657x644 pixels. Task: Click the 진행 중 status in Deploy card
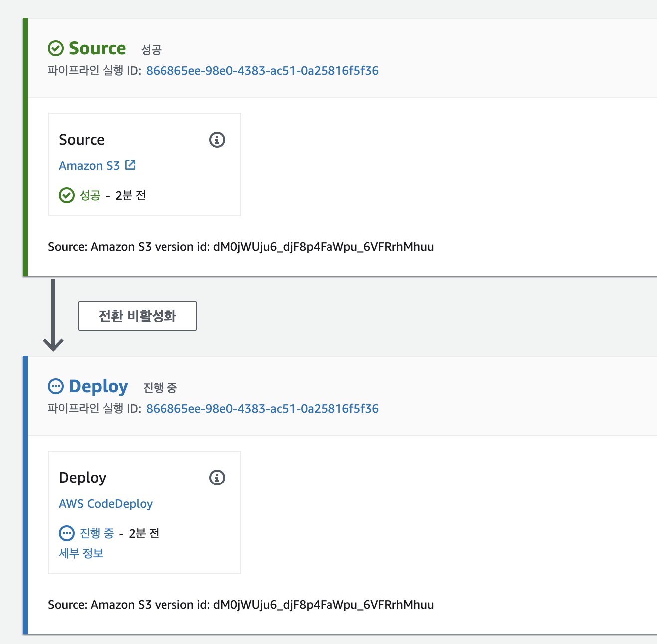[97, 533]
